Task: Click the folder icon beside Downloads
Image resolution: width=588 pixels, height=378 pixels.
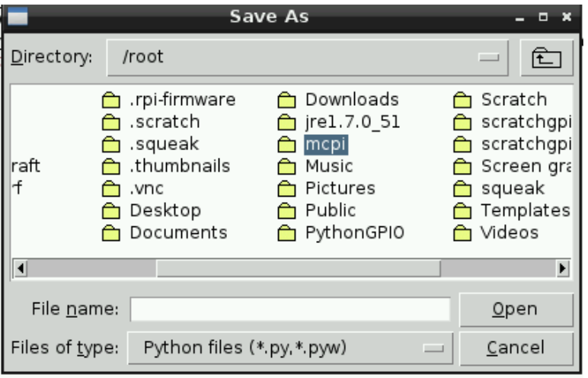Action: tap(287, 101)
